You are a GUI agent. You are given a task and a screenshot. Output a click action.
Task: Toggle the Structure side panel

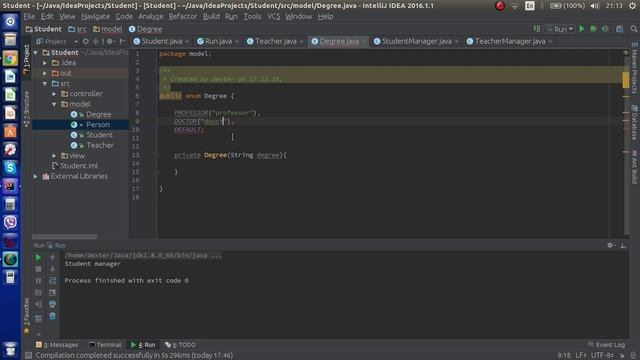click(27, 109)
